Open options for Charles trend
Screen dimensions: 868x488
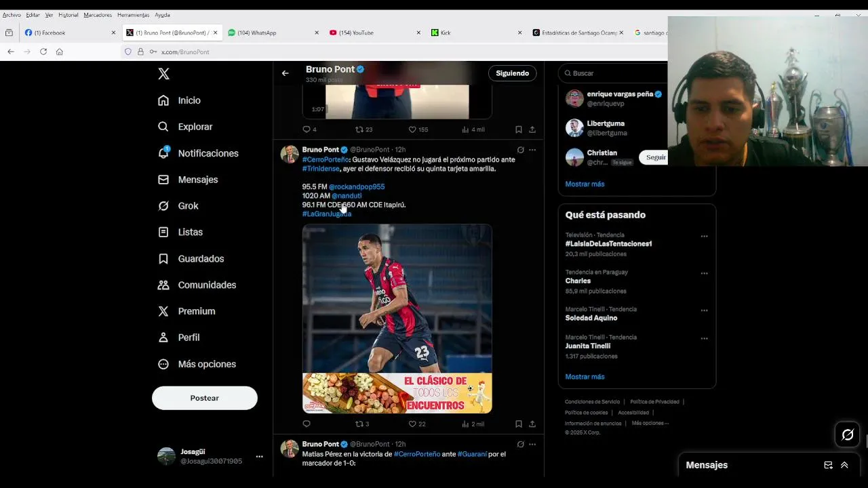[704, 274]
